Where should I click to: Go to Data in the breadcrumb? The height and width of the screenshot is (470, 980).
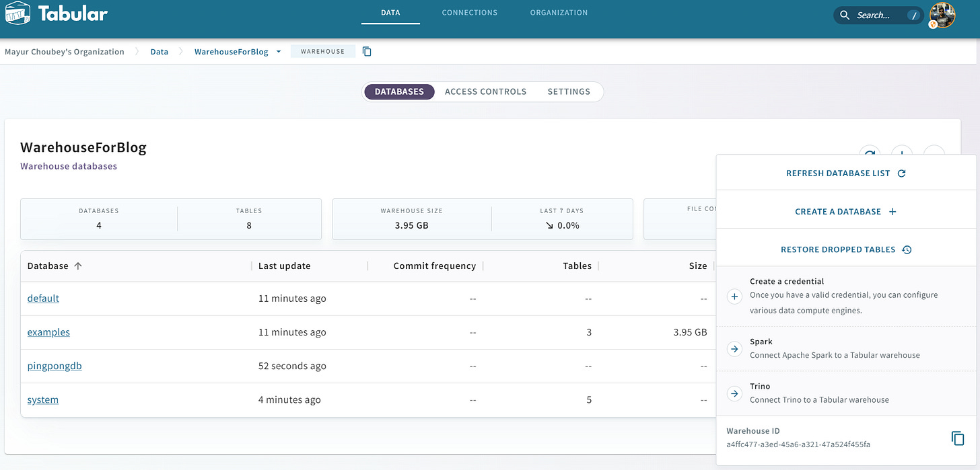(x=160, y=52)
